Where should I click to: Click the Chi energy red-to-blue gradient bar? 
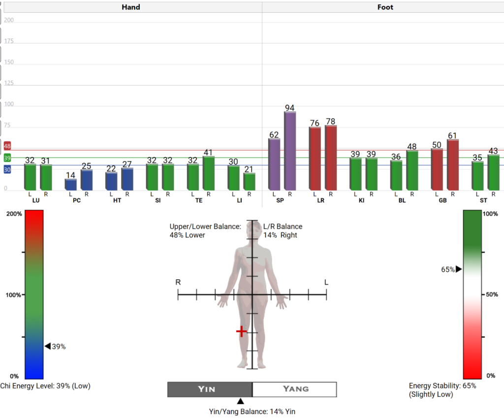34,294
